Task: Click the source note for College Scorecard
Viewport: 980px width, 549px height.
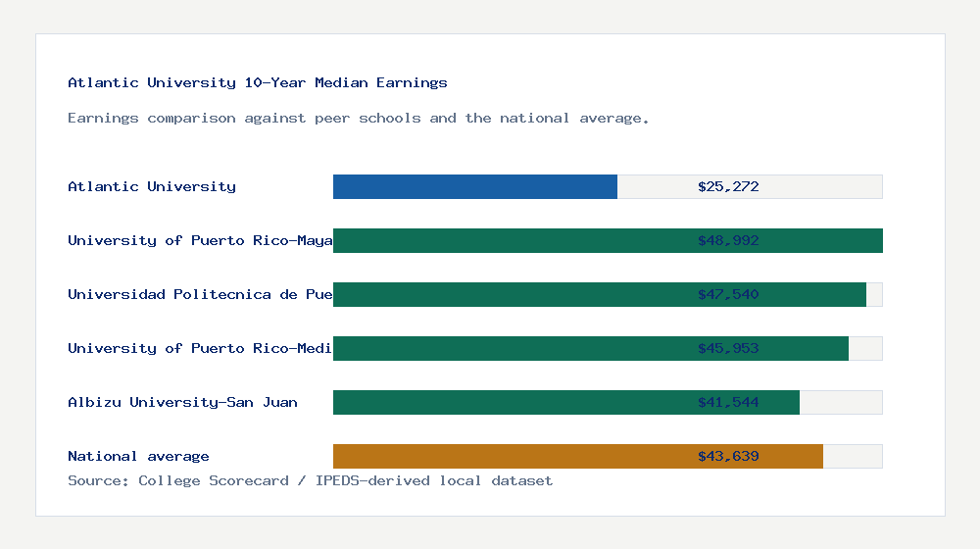Action: tap(310, 480)
